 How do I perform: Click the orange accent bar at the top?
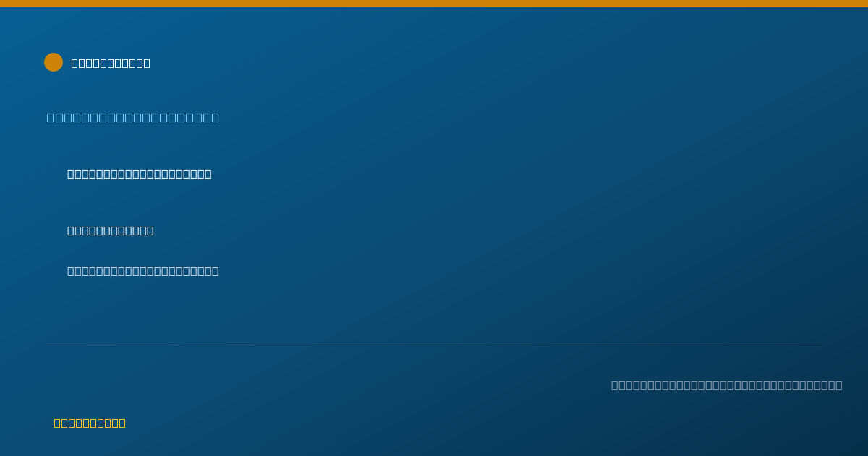pos(434,4)
